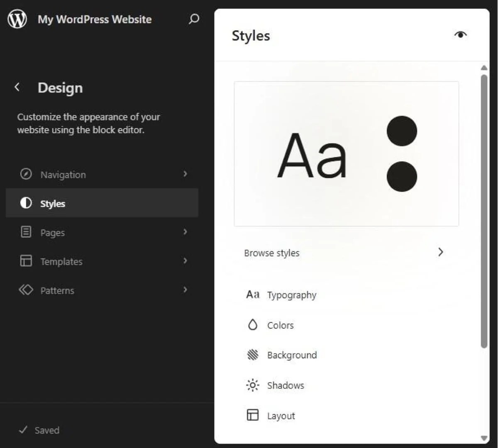Click the Navigation compass icon
The width and height of the screenshot is (498, 448).
pyautogui.click(x=26, y=174)
